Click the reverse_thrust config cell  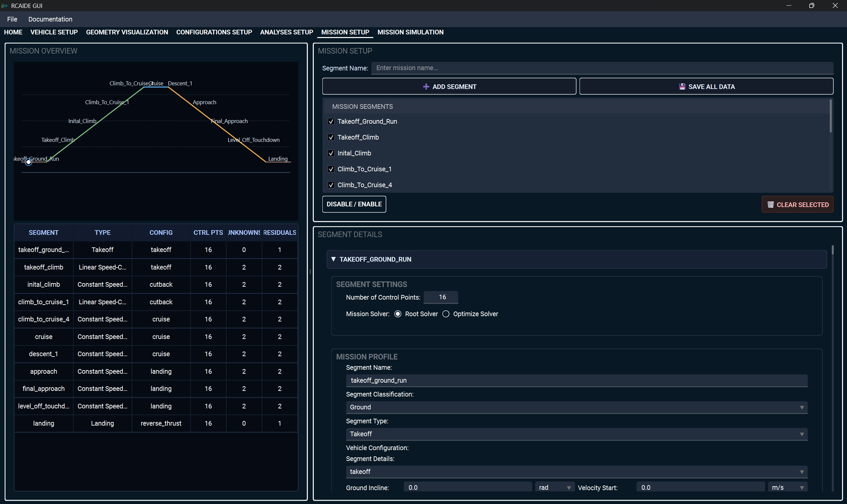[x=161, y=423]
